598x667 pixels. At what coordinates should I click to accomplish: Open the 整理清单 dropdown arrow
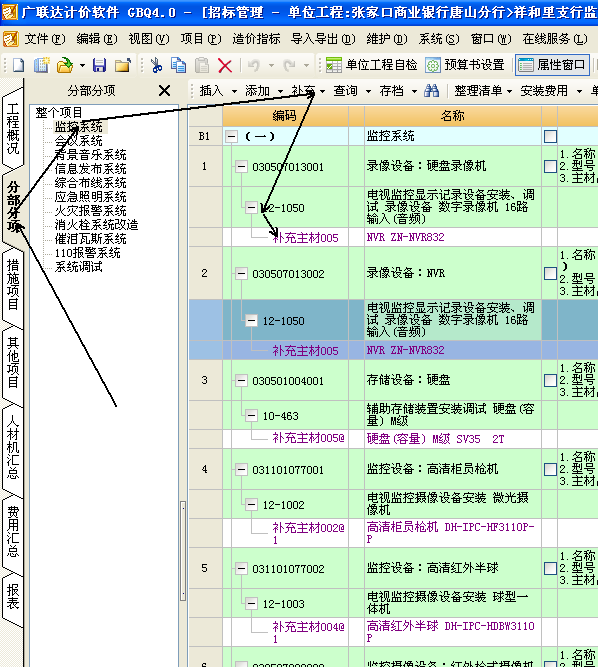click(x=510, y=91)
